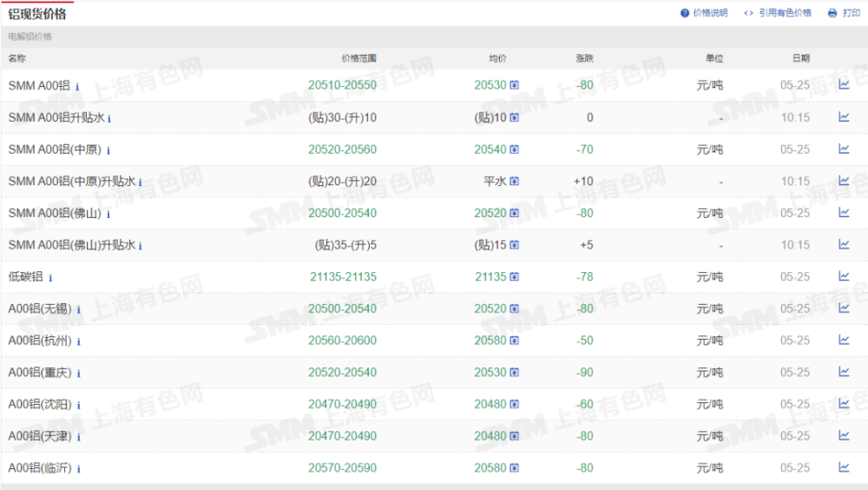Click calendar icon beside A00铝(沈阳) average
The image size is (868, 490).
pos(514,404)
